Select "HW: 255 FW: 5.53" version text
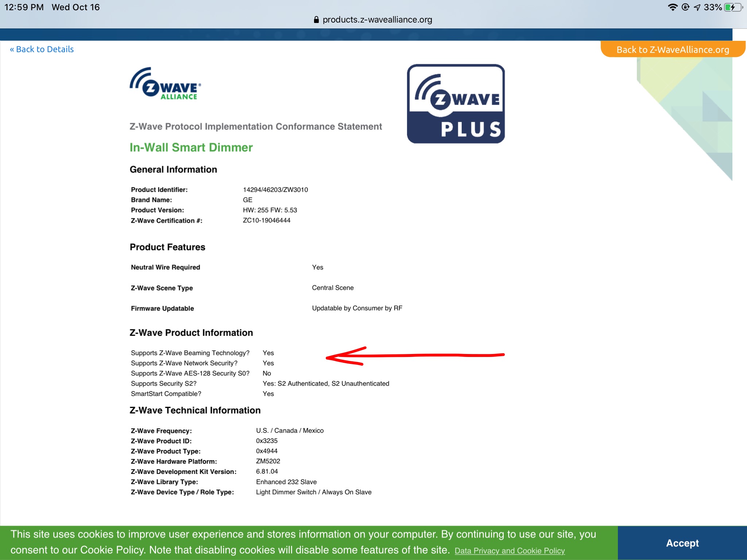This screenshot has height=560, width=747. pyautogui.click(x=270, y=210)
